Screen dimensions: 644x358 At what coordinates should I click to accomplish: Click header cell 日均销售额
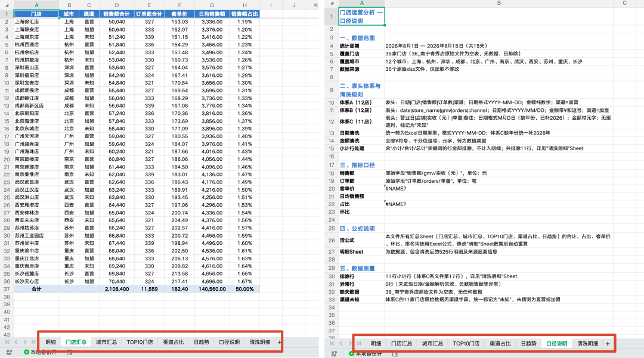[x=212, y=14]
